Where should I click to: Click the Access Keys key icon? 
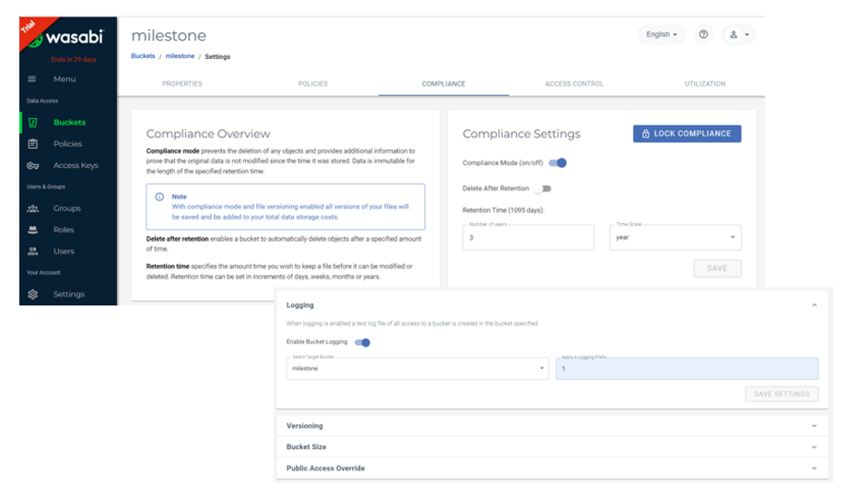pos(33,166)
